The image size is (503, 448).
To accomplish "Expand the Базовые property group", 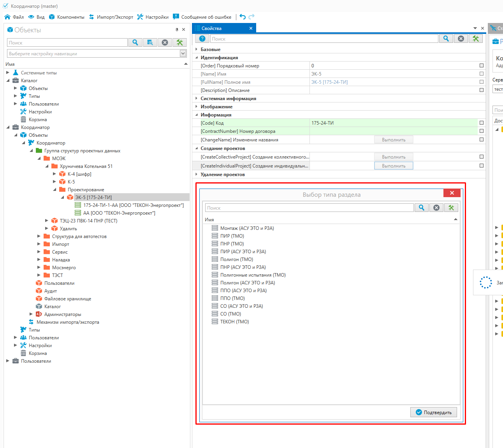I will 197,49.
